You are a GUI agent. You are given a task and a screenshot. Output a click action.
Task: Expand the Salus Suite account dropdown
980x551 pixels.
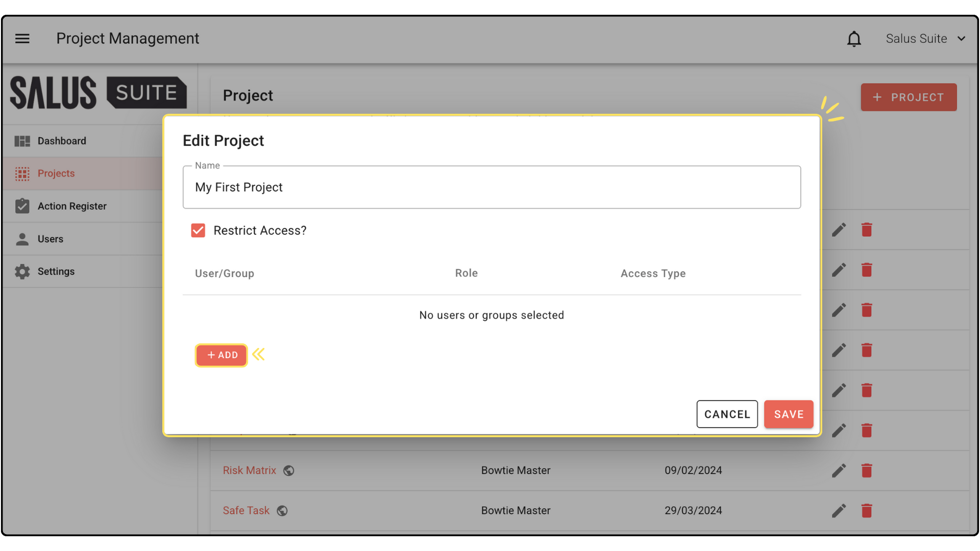tap(925, 39)
